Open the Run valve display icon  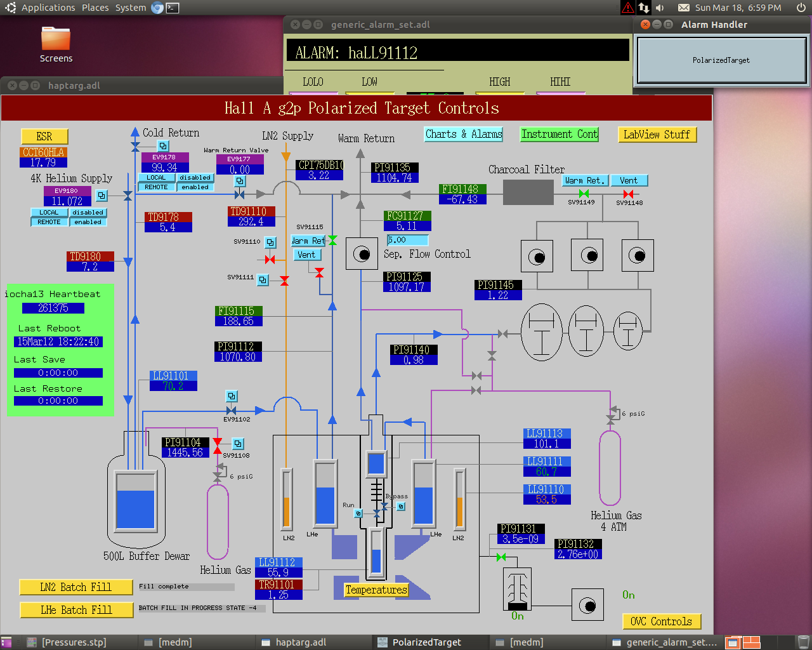coord(358,513)
